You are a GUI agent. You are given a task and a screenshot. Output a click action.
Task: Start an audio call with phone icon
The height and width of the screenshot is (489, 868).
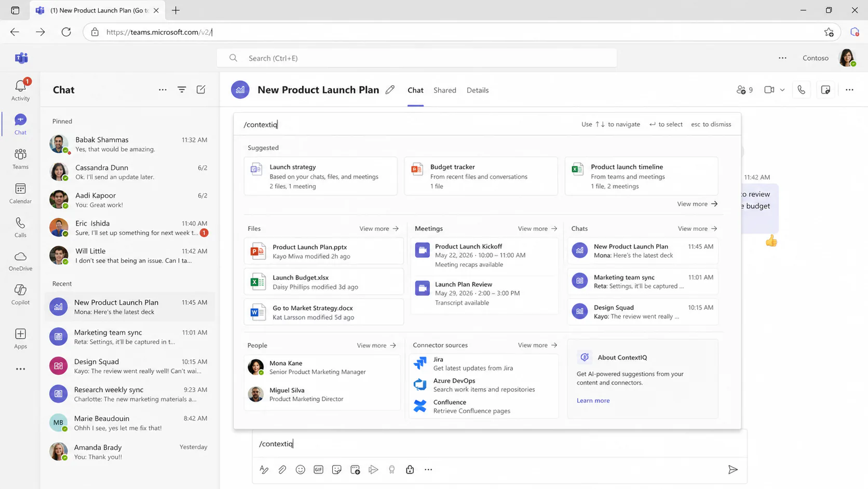(x=802, y=90)
